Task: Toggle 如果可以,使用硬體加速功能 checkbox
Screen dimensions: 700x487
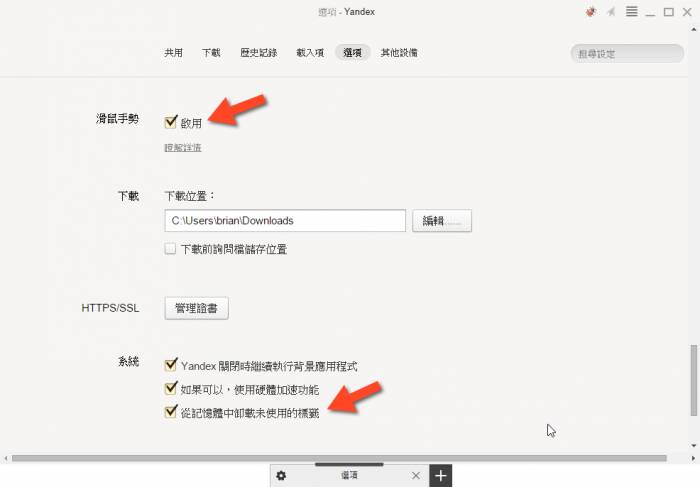Action: (171, 388)
